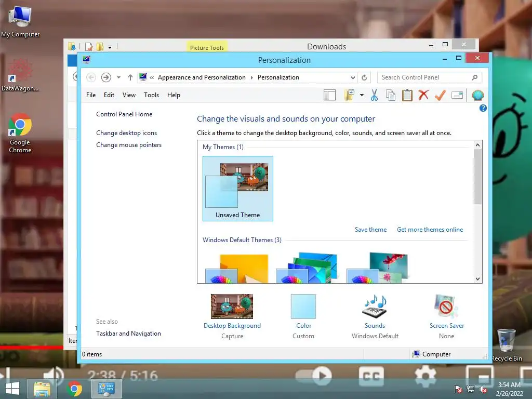Open the Edit menu
Viewport: 532px width, 399px height.
[109, 95]
